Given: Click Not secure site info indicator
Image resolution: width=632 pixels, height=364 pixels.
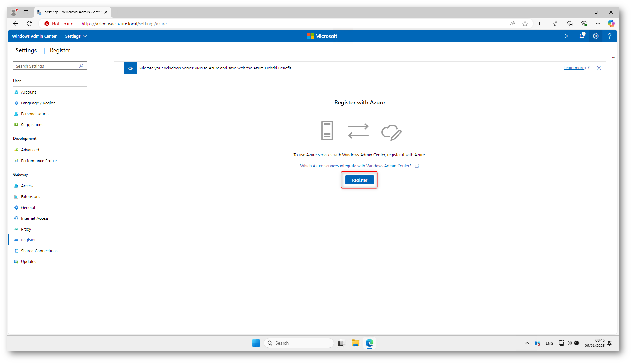Looking at the screenshot, I should (x=59, y=24).
